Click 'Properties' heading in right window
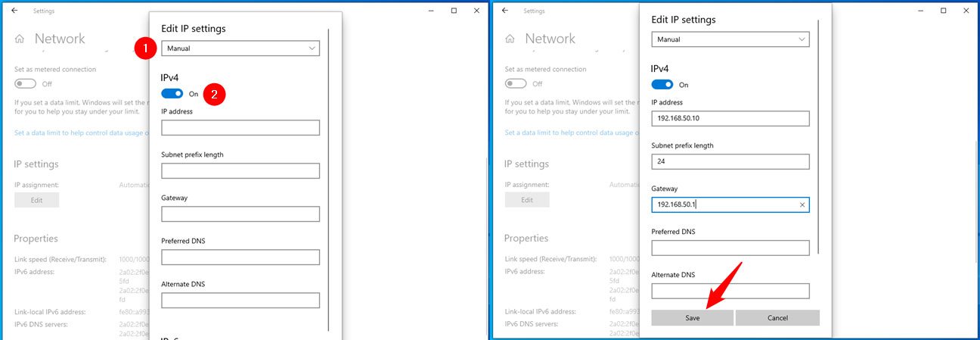 pyautogui.click(x=526, y=238)
